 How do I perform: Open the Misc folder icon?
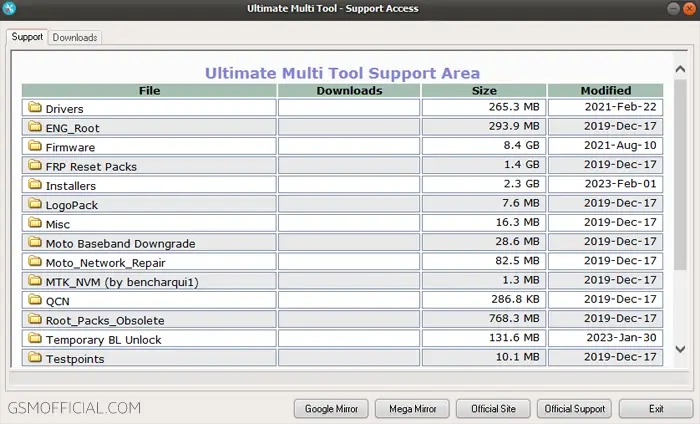[35, 222]
